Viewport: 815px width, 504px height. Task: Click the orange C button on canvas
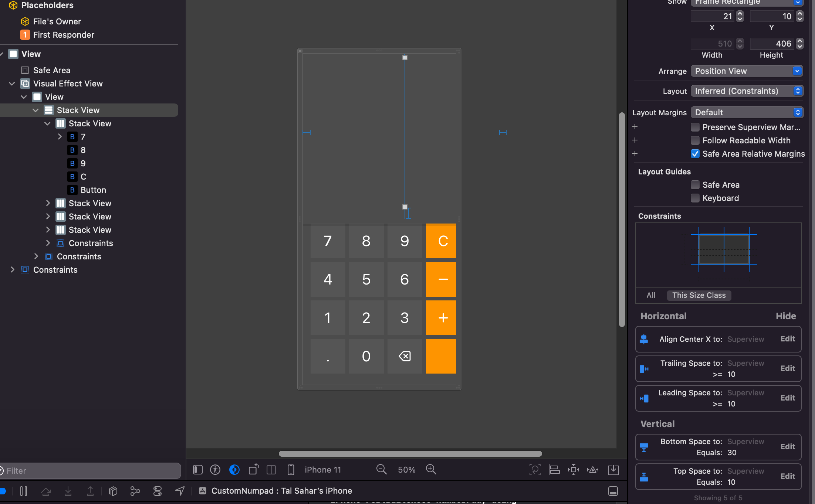[x=441, y=241]
